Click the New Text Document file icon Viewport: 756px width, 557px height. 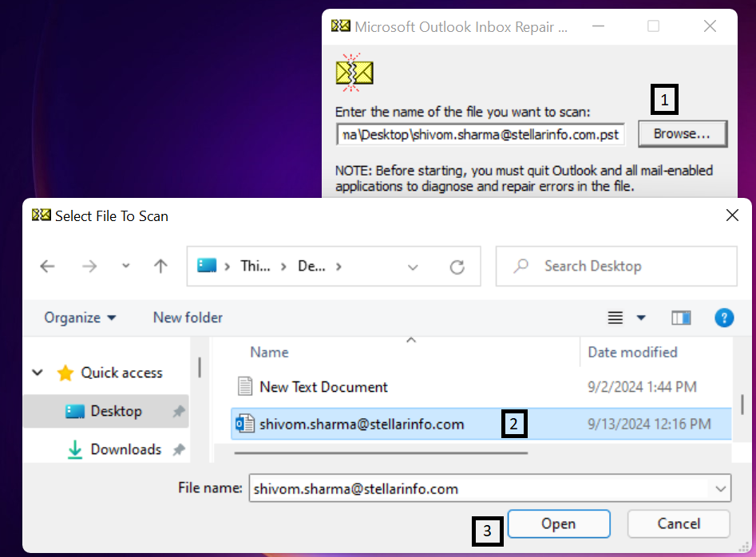click(245, 386)
